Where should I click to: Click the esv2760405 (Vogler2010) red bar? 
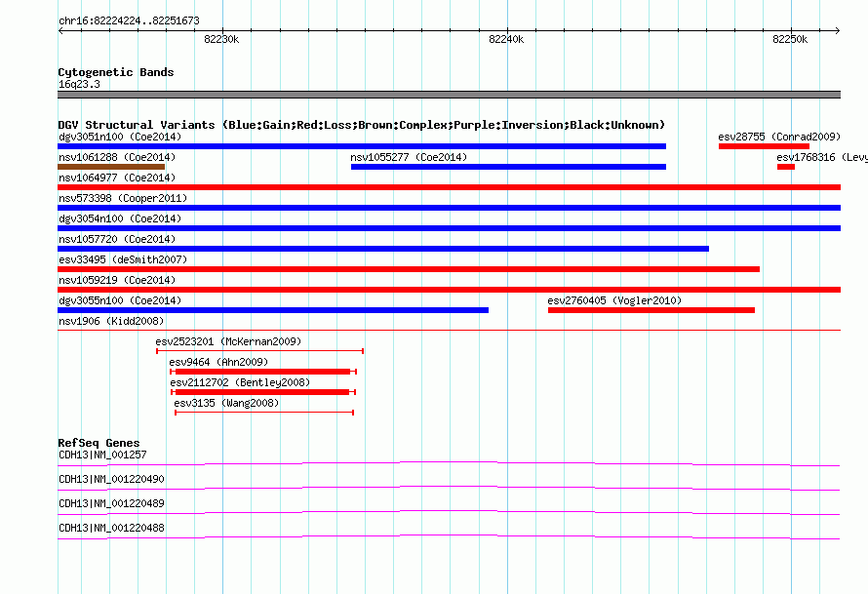tap(651, 310)
